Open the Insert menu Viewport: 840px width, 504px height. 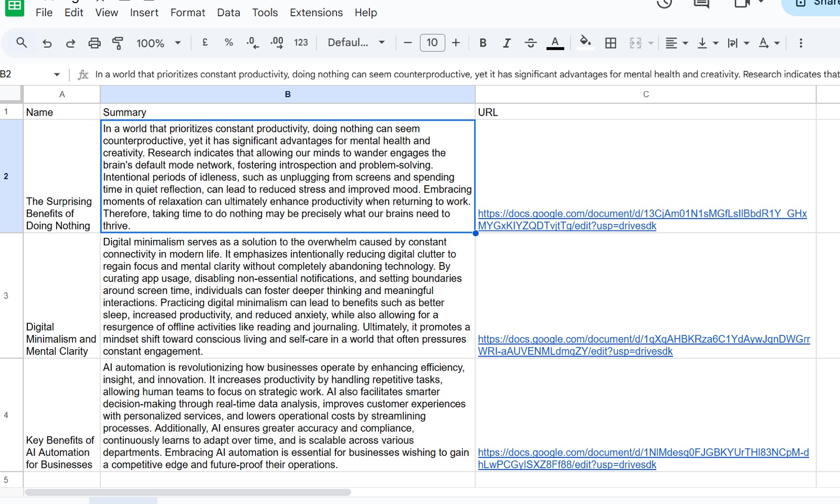(144, 13)
